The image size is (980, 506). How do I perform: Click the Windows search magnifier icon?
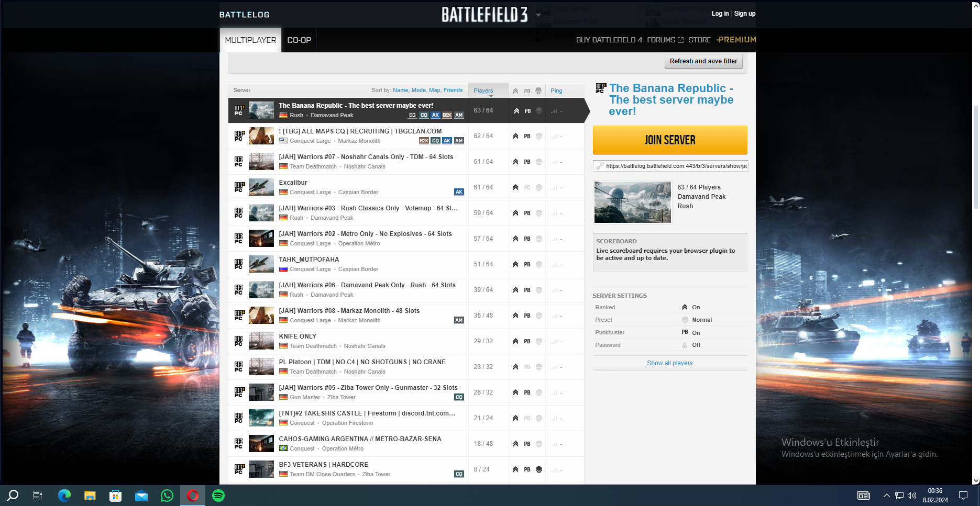click(x=13, y=496)
